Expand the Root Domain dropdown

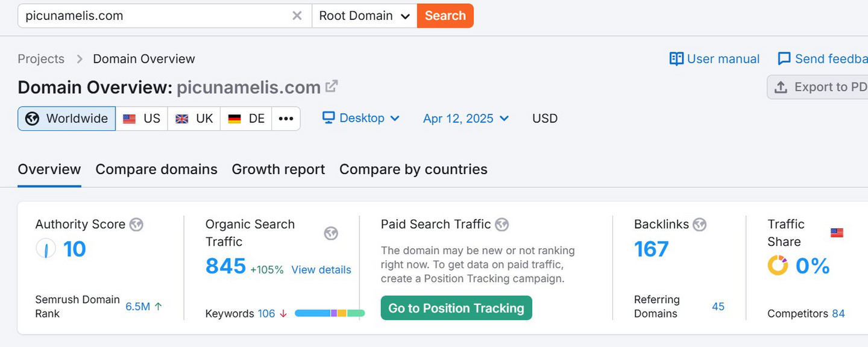point(364,16)
